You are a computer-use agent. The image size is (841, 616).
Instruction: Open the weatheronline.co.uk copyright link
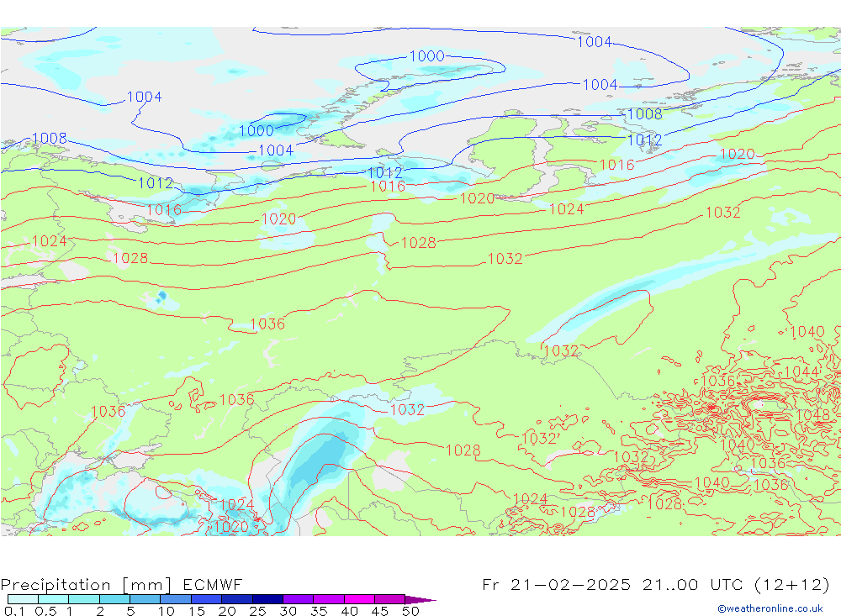coord(770,608)
